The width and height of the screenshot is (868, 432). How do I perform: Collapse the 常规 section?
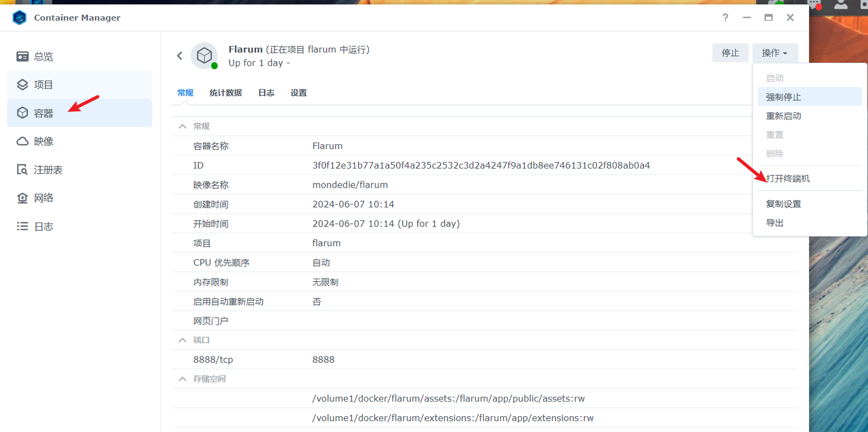click(183, 126)
